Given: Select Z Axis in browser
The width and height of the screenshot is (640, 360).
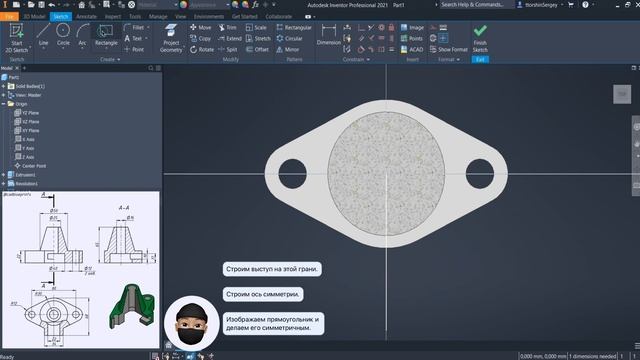Looking at the screenshot, I should (x=24, y=157).
